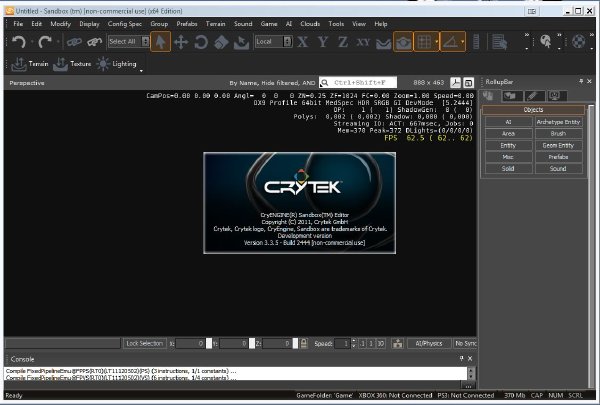The image size is (600, 405).
Task: Switch to the RollupBar display monitor tab
Action: [554, 96]
